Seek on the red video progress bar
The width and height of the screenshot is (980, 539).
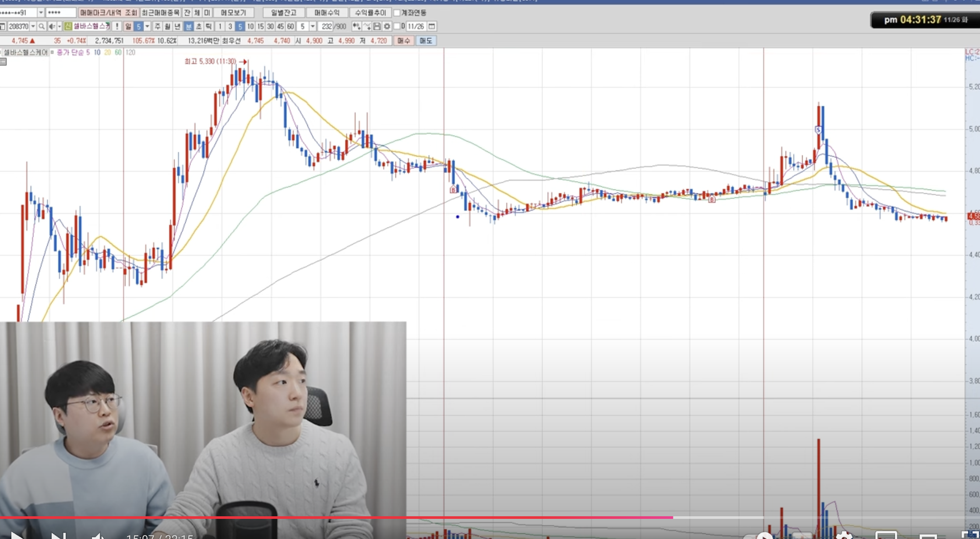pyautogui.click(x=336, y=518)
